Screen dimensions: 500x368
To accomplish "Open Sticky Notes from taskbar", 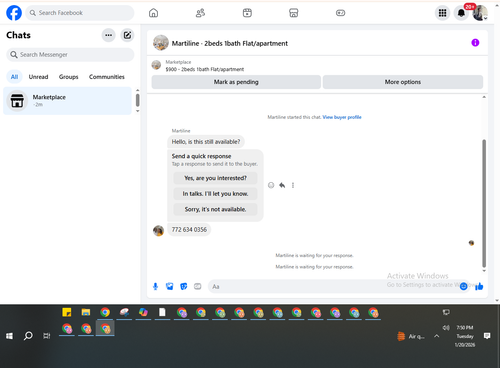I will (x=67, y=313).
